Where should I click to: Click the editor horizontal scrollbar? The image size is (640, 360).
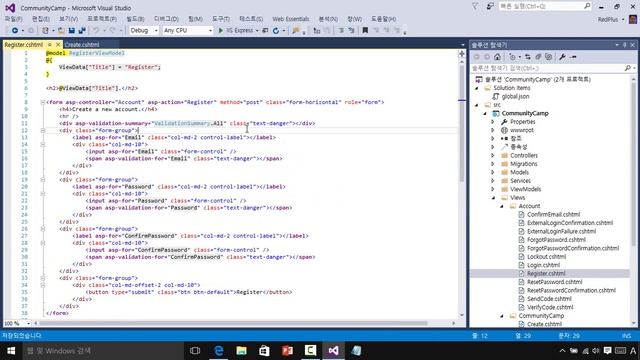click(x=233, y=323)
